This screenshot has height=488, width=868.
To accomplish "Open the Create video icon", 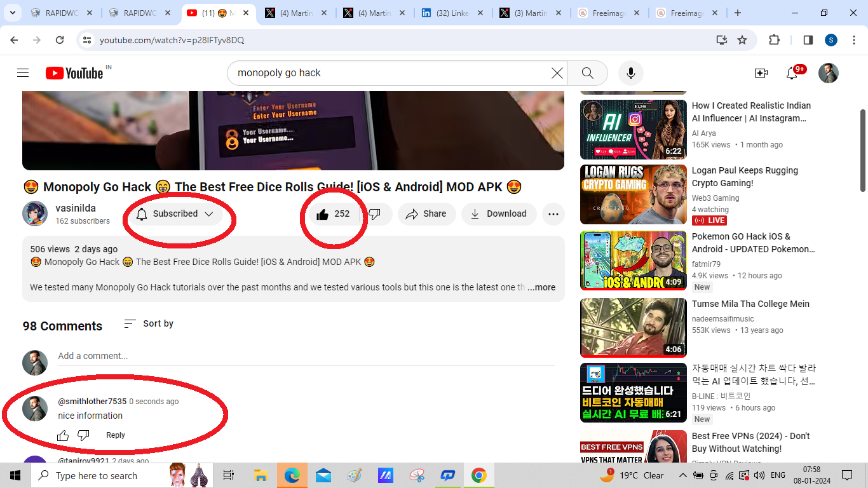I will pos(761,73).
